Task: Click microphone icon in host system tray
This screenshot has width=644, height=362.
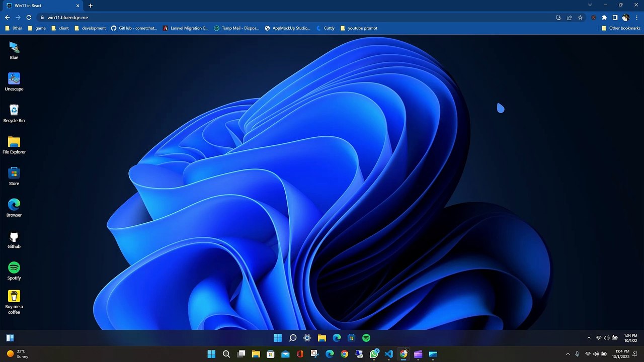Action: coord(577,354)
